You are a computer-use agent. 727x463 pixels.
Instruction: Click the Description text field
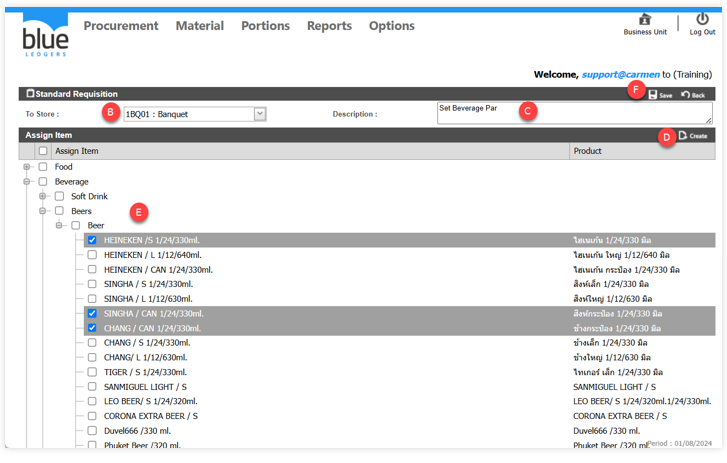click(574, 113)
